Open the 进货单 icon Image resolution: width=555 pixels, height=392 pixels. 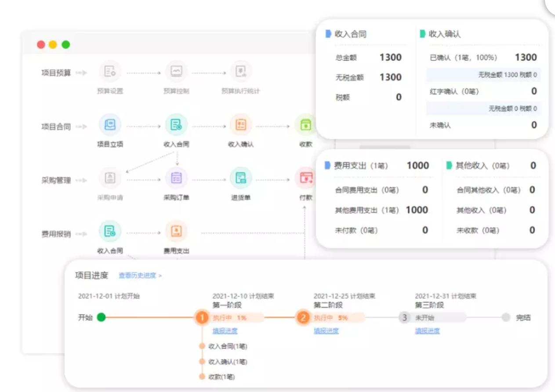click(241, 178)
